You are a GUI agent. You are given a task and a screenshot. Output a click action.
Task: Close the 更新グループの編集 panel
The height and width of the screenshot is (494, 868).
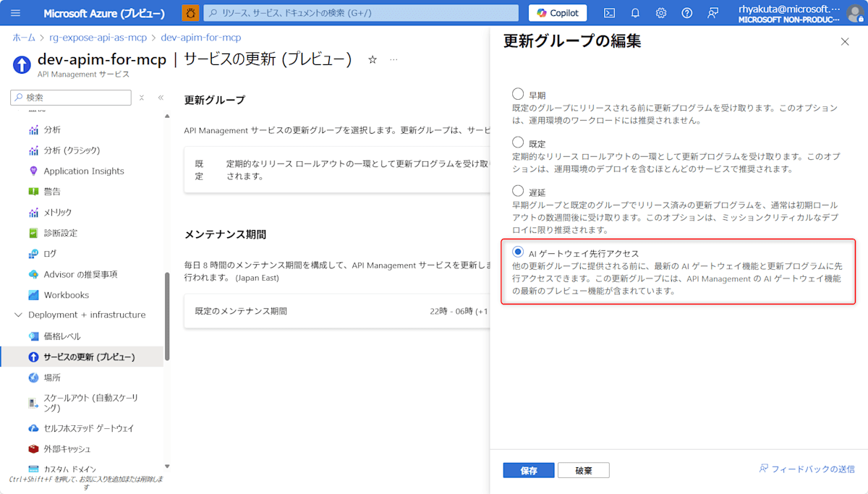845,42
